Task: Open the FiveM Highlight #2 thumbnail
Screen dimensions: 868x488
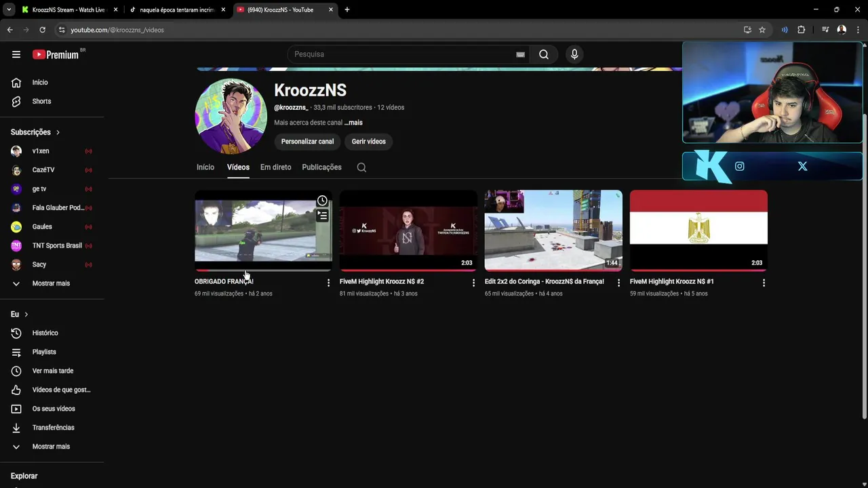Action: click(x=408, y=230)
